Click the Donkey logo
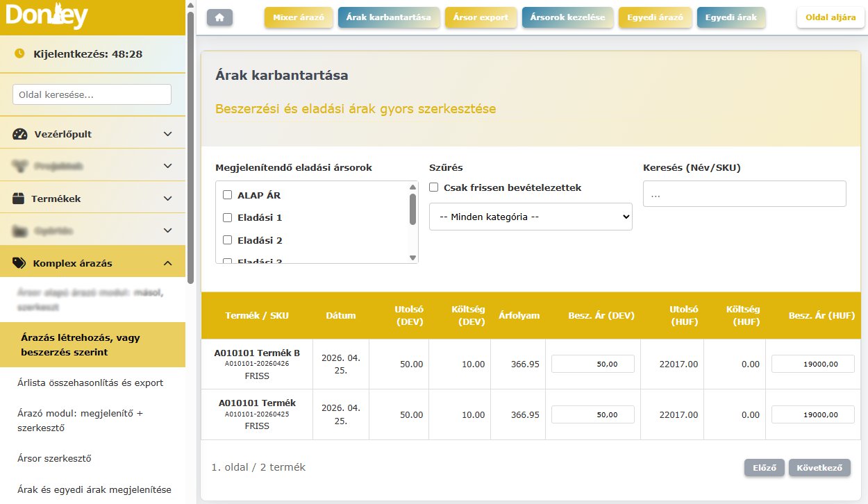The image size is (868, 504). (47, 16)
